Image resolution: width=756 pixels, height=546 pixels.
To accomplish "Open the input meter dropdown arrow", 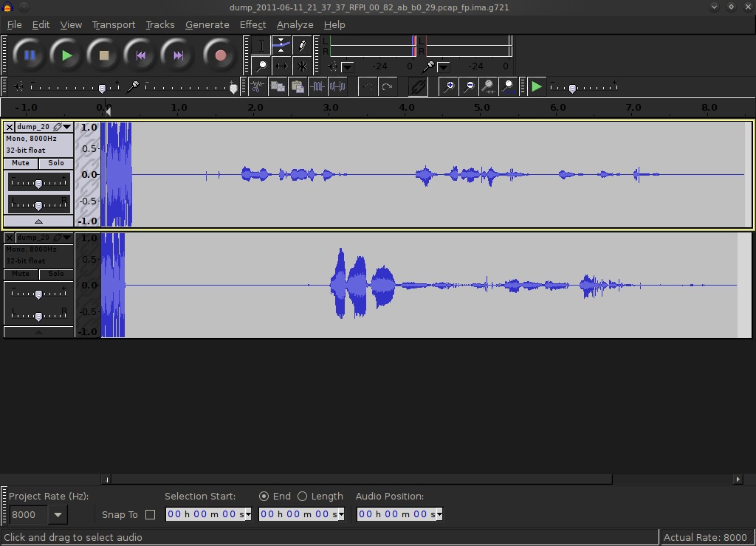I will (443, 66).
